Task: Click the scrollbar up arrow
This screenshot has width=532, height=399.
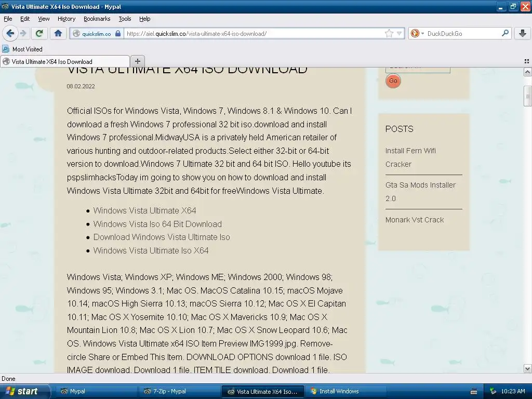Action: coord(527,72)
